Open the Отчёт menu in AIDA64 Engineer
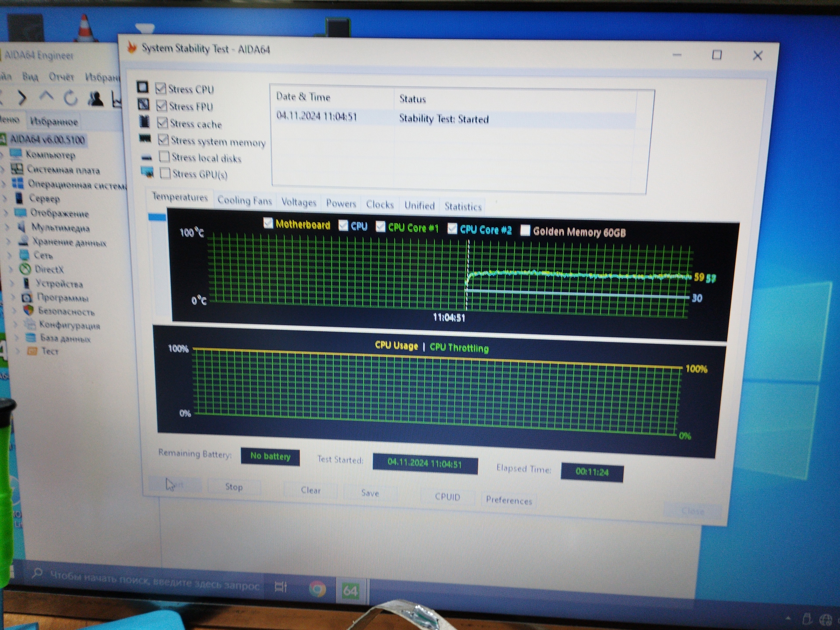840x630 pixels. pos(61,77)
